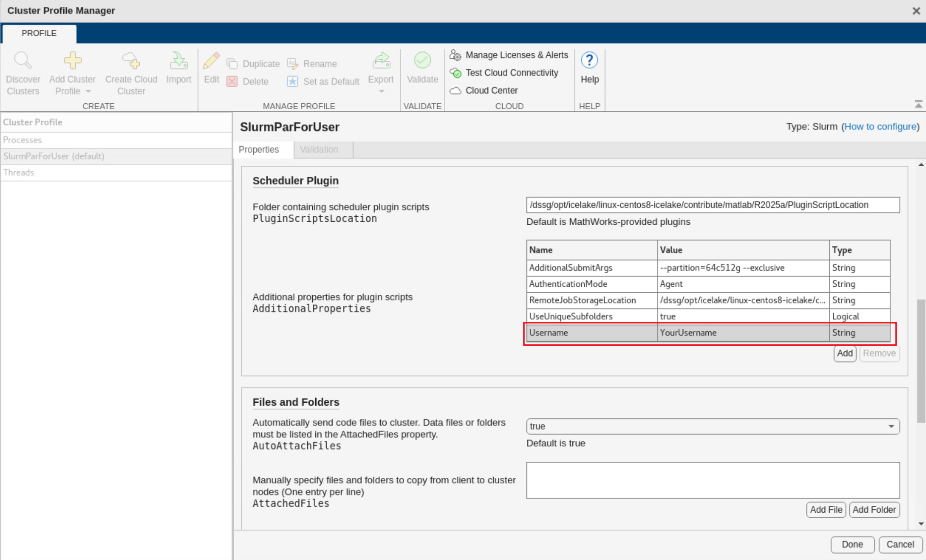Select the Username row name cell
Image resolution: width=926 pixels, height=560 pixels.
click(x=591, y=333)
